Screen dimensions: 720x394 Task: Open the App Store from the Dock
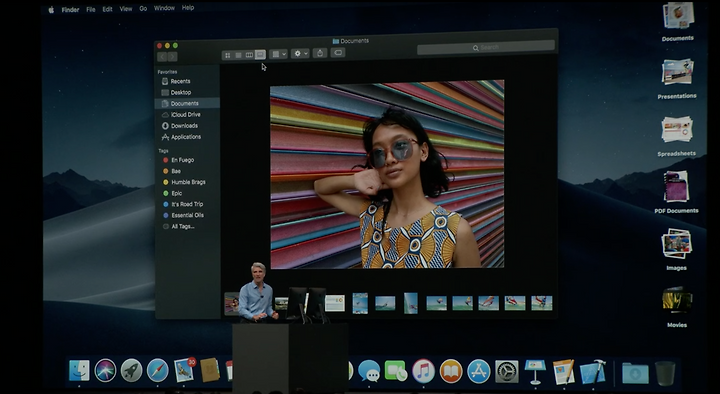[x=478, y=371]
